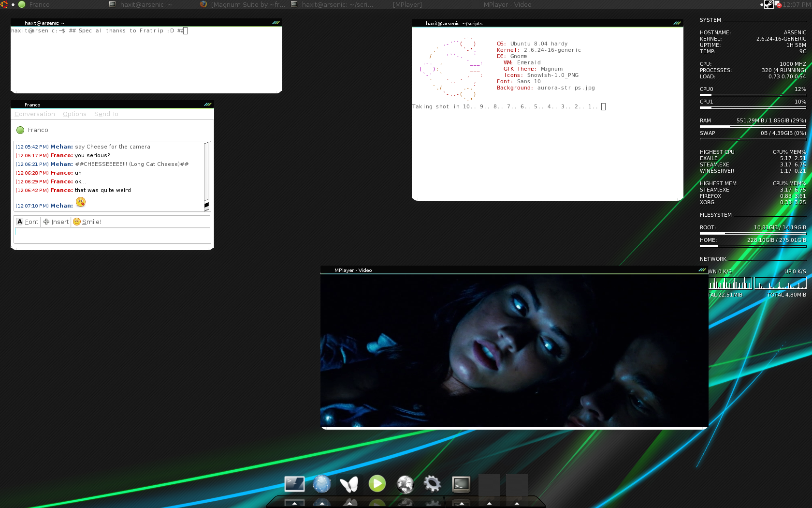812x508 pixels.
Task: Launch the terminal dock icon with blue screen
Action: (x=294, y=484)
